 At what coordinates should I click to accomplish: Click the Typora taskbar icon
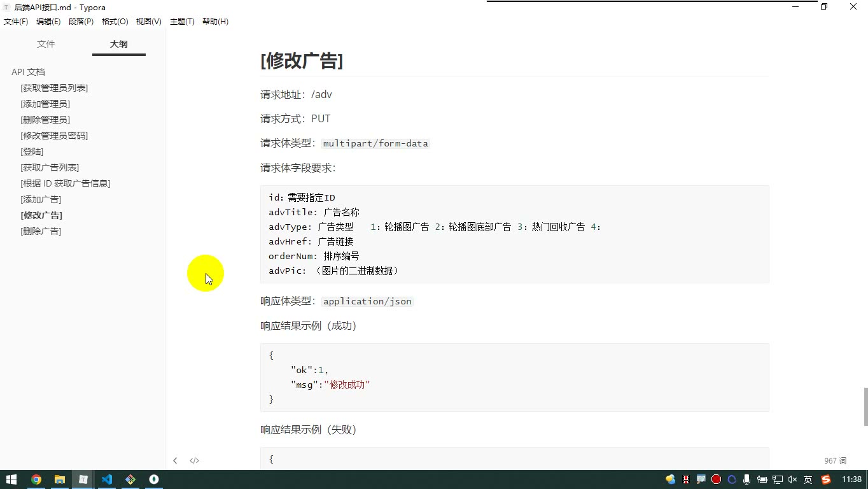coord(83,479)
